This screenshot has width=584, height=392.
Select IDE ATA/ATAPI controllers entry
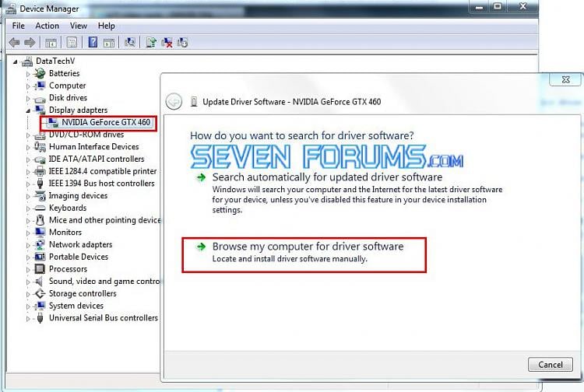click(x=97, y=159)
